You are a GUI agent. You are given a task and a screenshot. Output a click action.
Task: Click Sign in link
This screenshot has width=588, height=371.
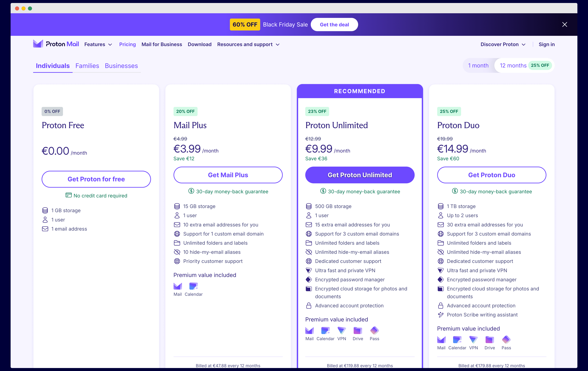[x=547, y=44]
